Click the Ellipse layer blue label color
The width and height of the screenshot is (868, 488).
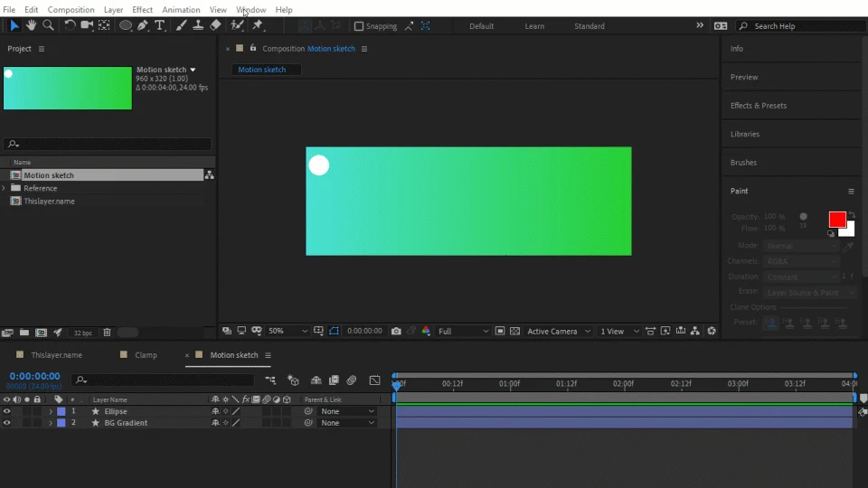pos(61,411)
